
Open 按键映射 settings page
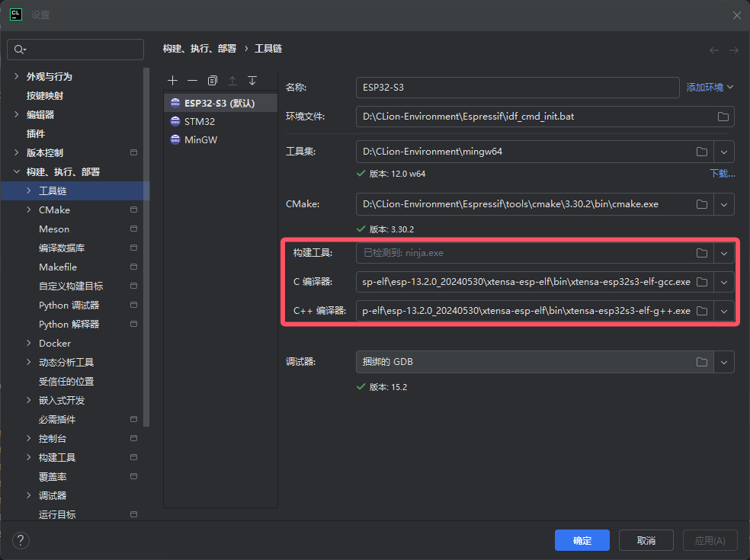[x=45, y=96]
